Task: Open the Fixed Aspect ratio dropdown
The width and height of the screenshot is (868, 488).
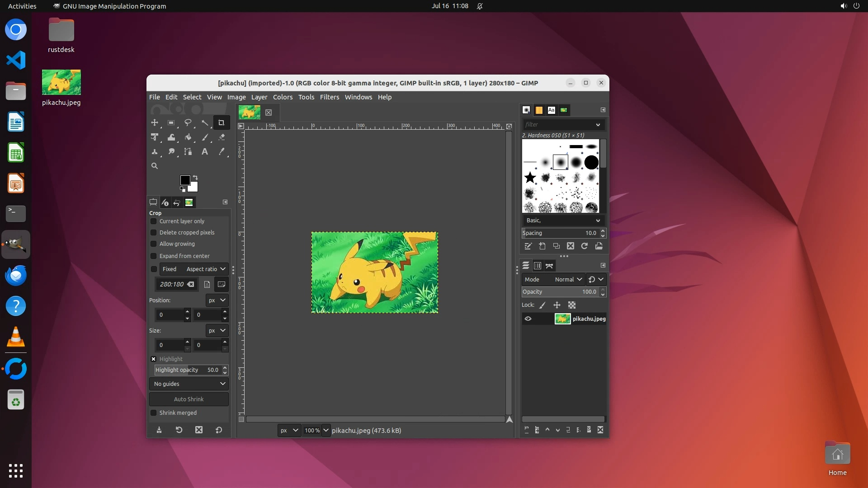Action: click(x=194, y=269)
